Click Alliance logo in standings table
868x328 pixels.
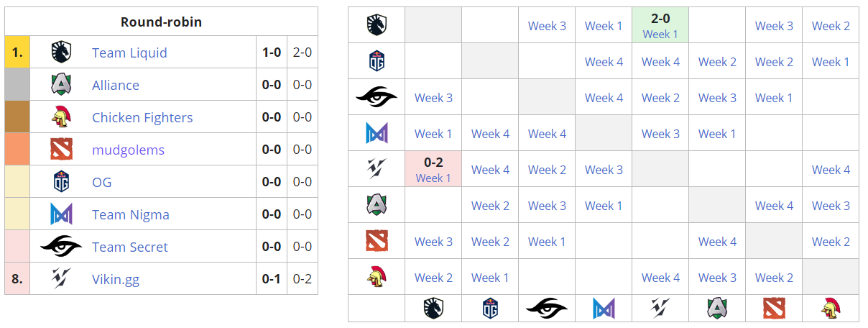[x=61, y=85]
